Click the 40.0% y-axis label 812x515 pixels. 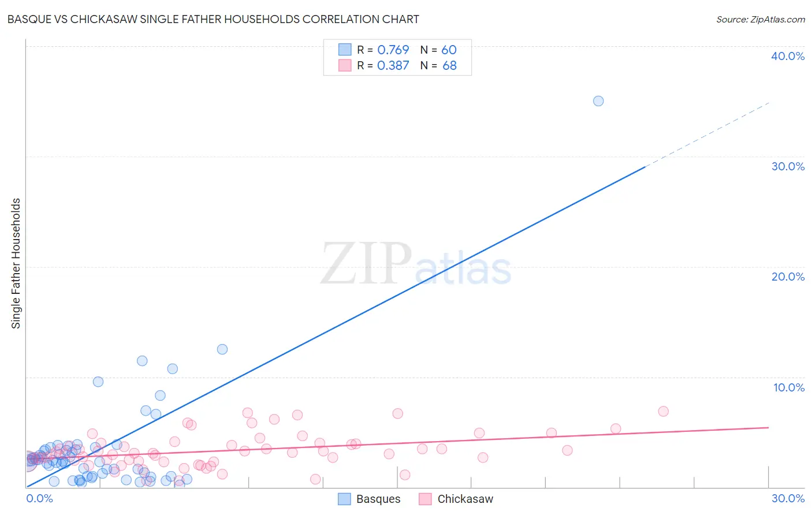point(788,56)
